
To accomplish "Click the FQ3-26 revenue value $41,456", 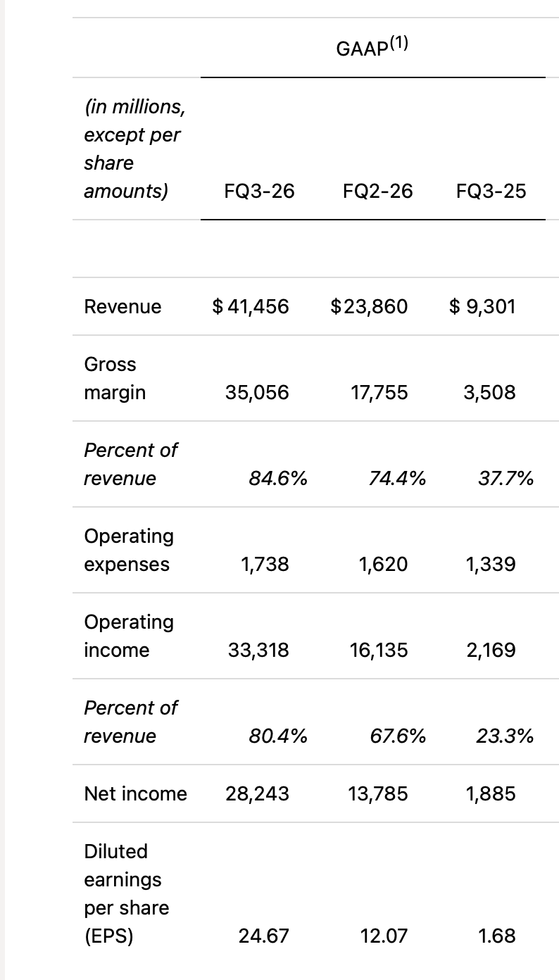I will 251,306.
